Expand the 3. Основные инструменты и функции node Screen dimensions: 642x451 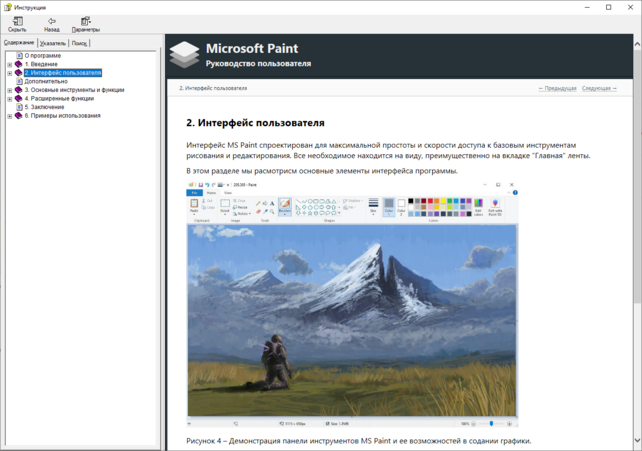[x=10, y=90]
